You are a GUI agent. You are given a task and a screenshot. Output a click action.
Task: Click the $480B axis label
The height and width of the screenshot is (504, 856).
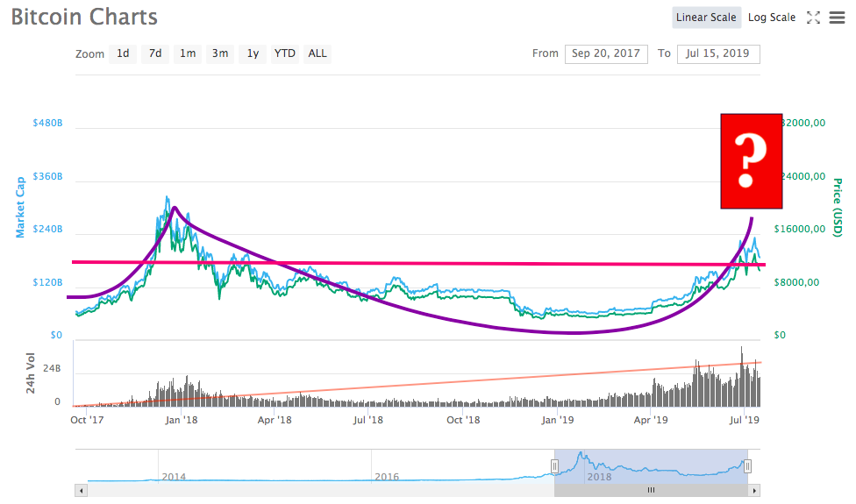pos(47,123)
